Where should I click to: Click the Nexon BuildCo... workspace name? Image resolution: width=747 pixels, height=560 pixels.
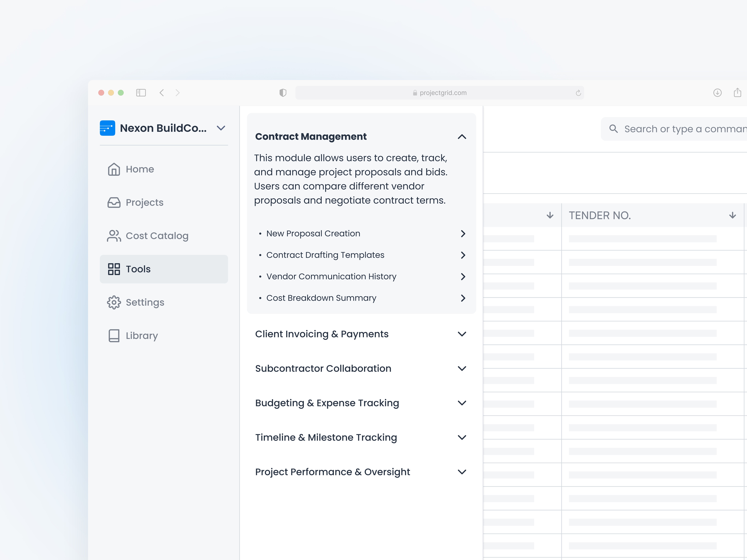tap(163, 128)
